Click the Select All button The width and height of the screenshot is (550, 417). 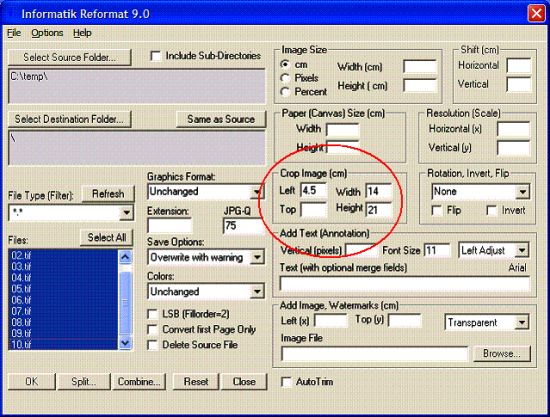point(107,237)
